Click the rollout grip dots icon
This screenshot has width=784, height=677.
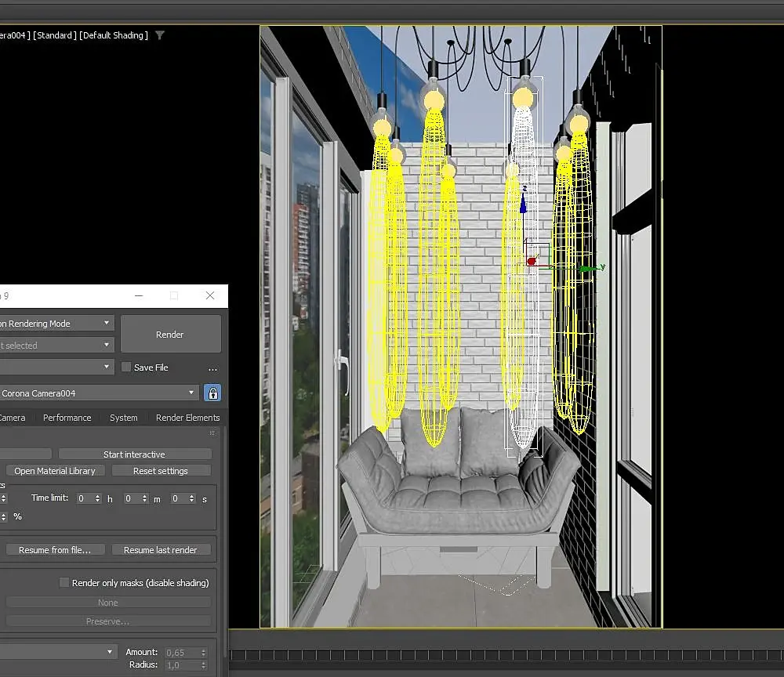point(212,433)
